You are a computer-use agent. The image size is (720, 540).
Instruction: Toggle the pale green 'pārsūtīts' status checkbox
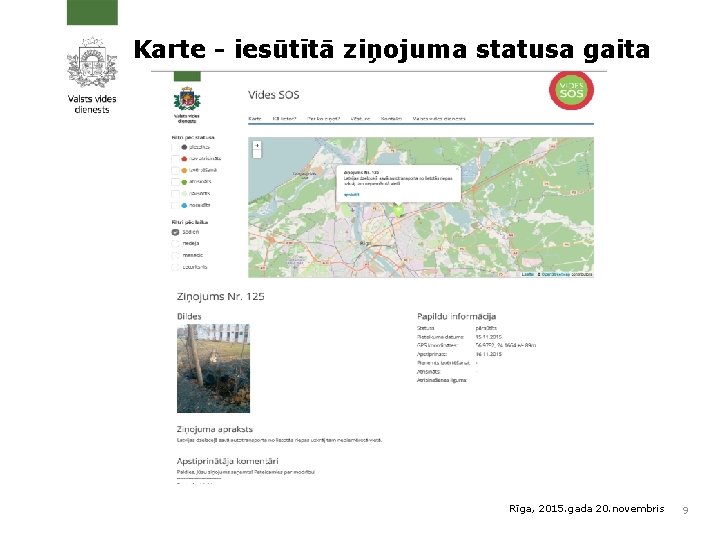pyautogui.click(x=175, y=194)
